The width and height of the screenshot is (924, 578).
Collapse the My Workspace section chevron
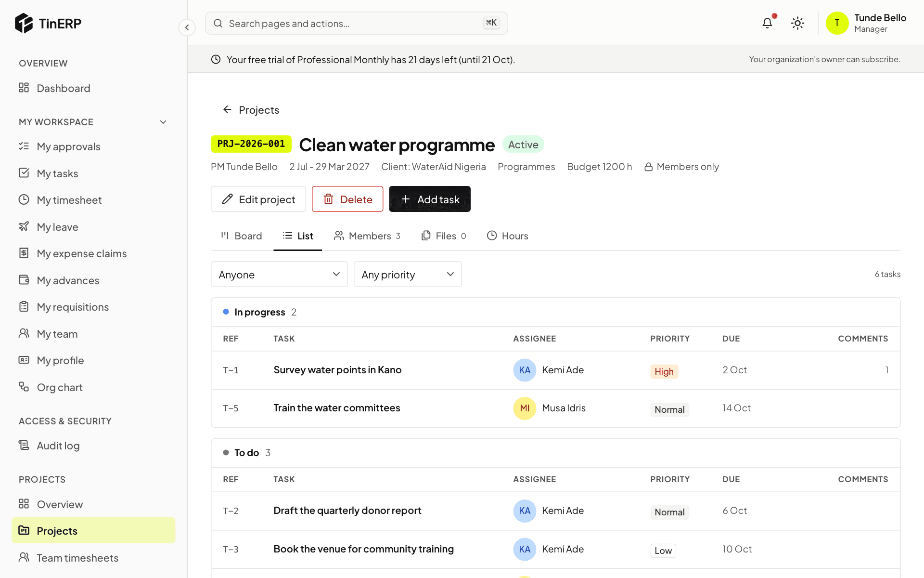tap(163, 122)
